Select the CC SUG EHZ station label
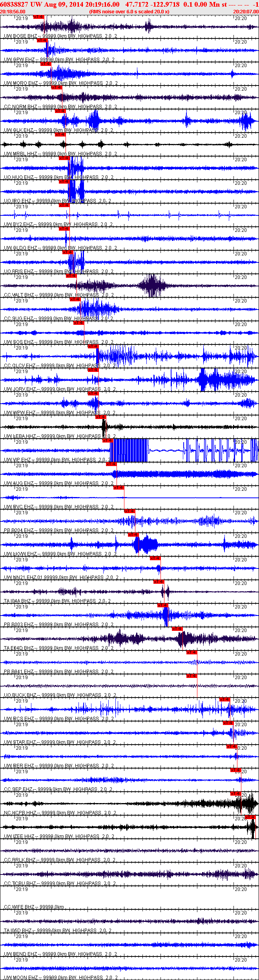This screenshot has height=980, width=259. pyautogui.click(x=19, y=319)
